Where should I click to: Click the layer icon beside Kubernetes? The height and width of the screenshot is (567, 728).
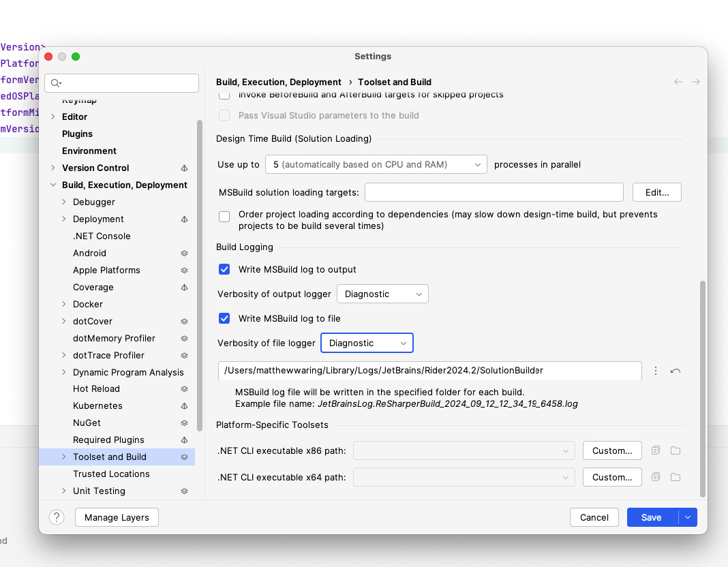(x=184, y=406)
